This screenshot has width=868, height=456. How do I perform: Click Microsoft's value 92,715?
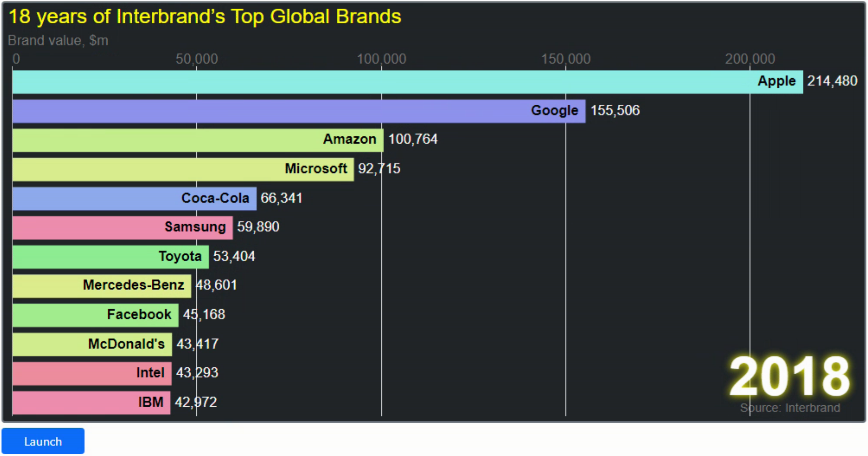[379, 168]
